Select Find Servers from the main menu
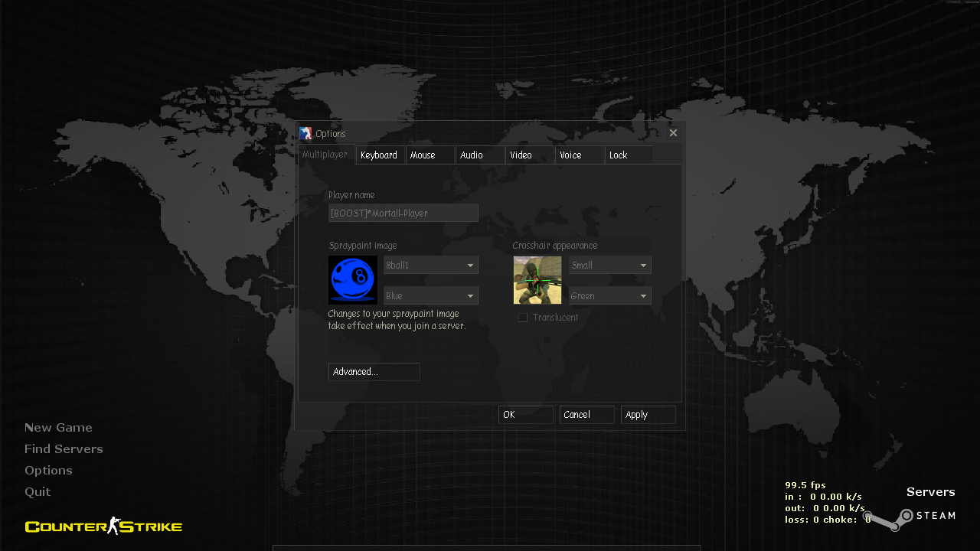Screen dimensions: 980x551 [x=64, y=448]
